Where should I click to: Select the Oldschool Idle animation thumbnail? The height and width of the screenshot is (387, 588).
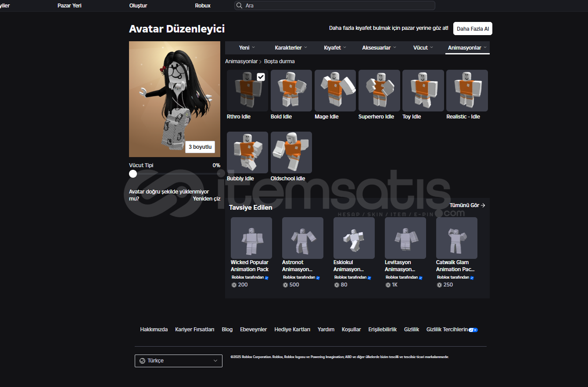click(291, 152)
